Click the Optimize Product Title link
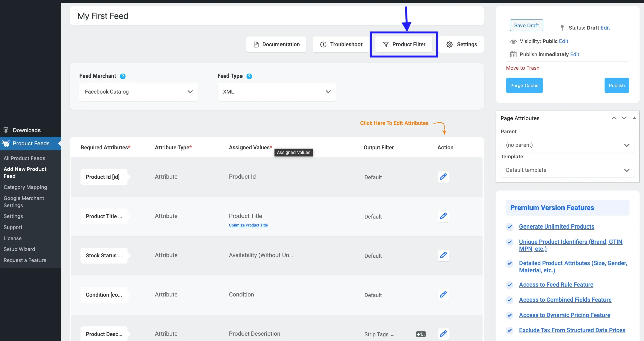The height and width of the screenshot is (341, 644). (248, 225)
